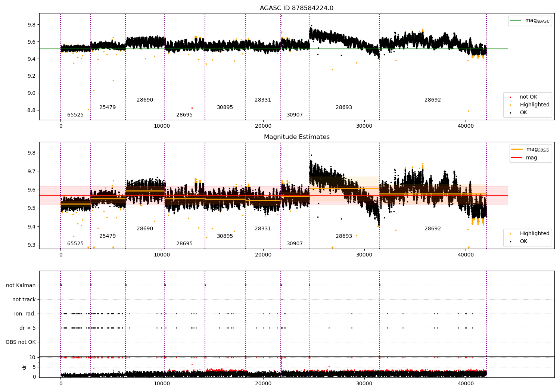Image resolution: width=560 pixels, height=392 pixels.
Task: Click the 9.5 y-axis tick label
Action: (31, 208)
